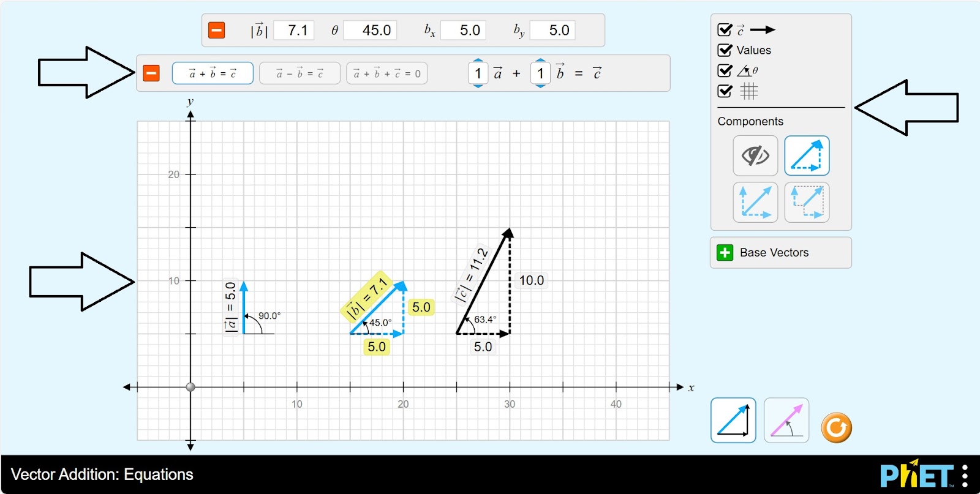Select the a − b = c equation
Image resolution: width=980 pixels, height=494 pixels.
click(300, 73)
